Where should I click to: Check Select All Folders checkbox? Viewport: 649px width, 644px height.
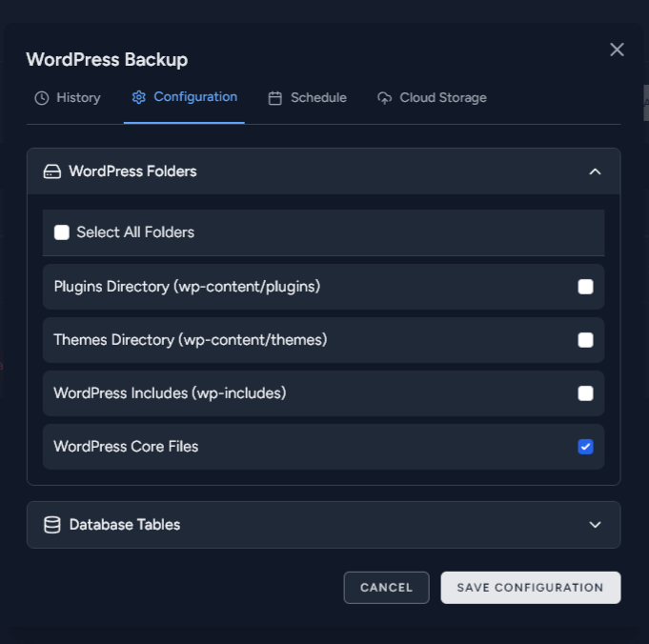(x=62, y=232)
